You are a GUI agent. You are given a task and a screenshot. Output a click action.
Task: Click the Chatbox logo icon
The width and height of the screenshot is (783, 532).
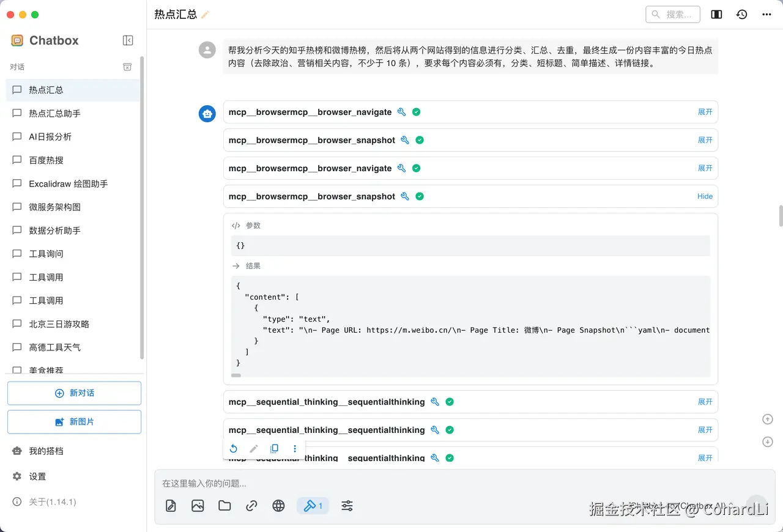(x=17, y=40)
